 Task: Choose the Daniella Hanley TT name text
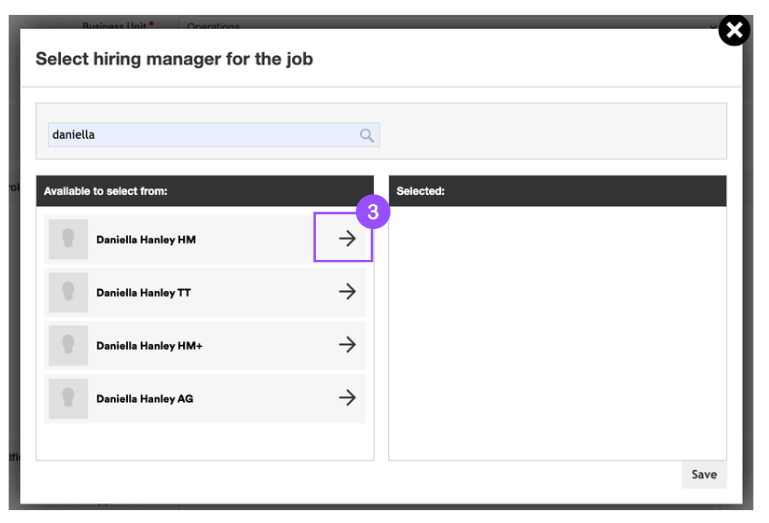pos(143,293)
